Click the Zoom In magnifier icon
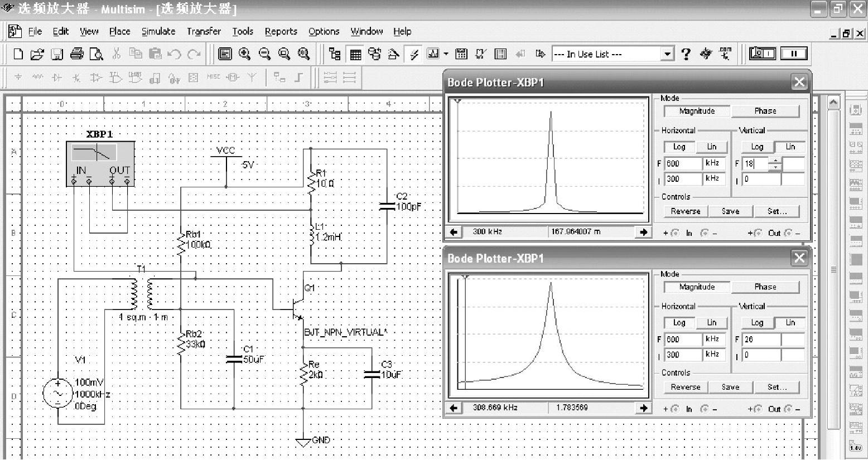The image size is (868, 460). [244, 54]
